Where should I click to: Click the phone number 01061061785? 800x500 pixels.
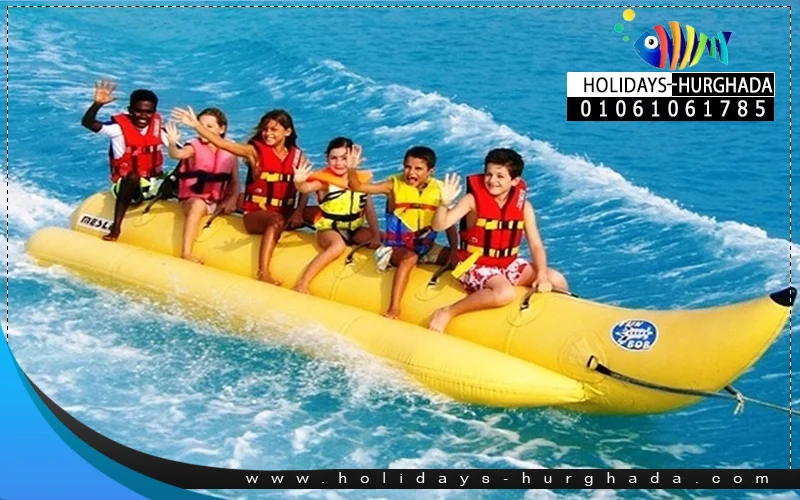coord(670,109)
